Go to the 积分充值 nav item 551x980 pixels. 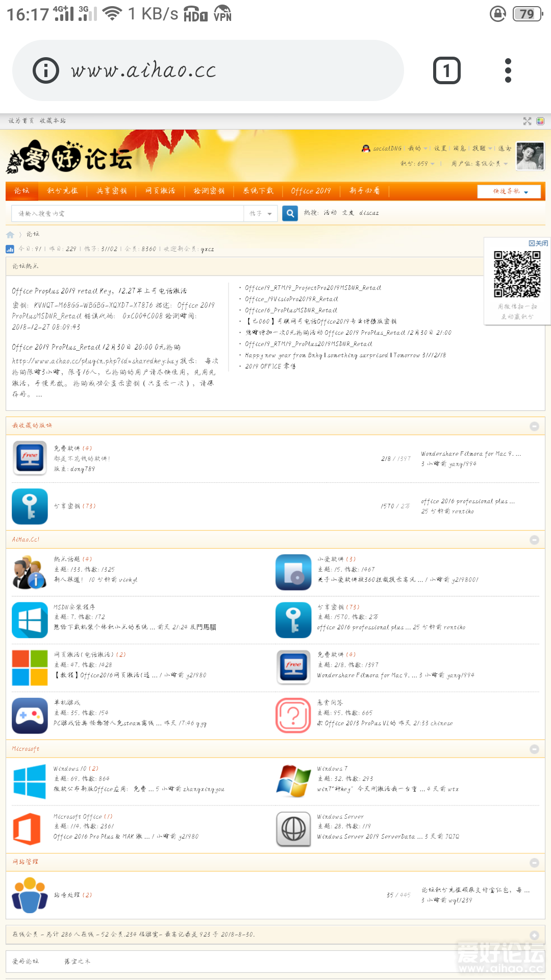point(62,191)
